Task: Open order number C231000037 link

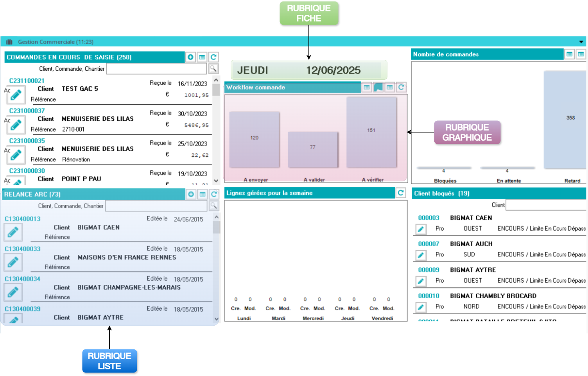Action: click(27, 111)
